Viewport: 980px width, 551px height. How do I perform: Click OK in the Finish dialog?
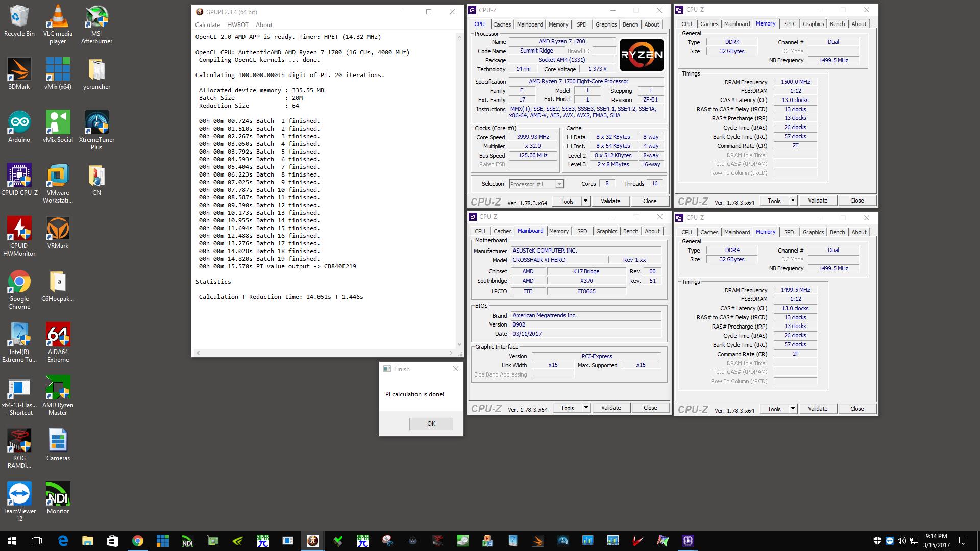(431, 424)
